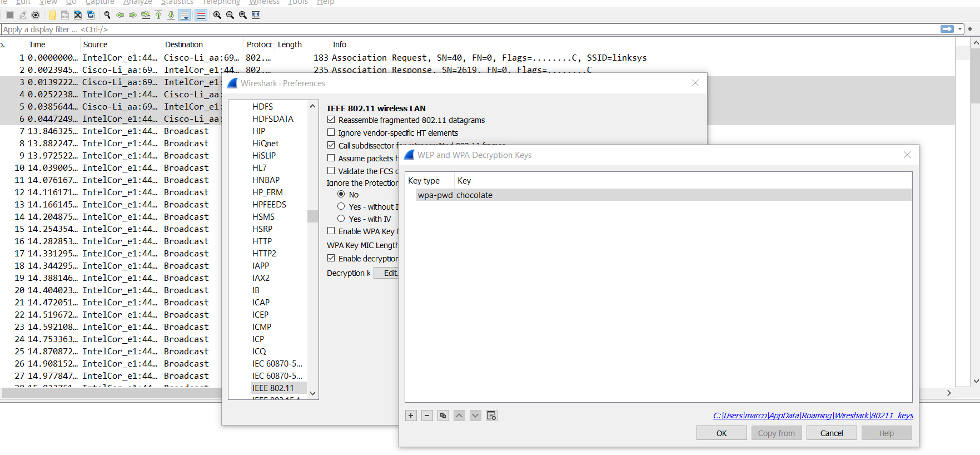Image resolution: width=980 pixels, height=455 pixels.
Task: Open the Go menu
Action: (71, 2)
